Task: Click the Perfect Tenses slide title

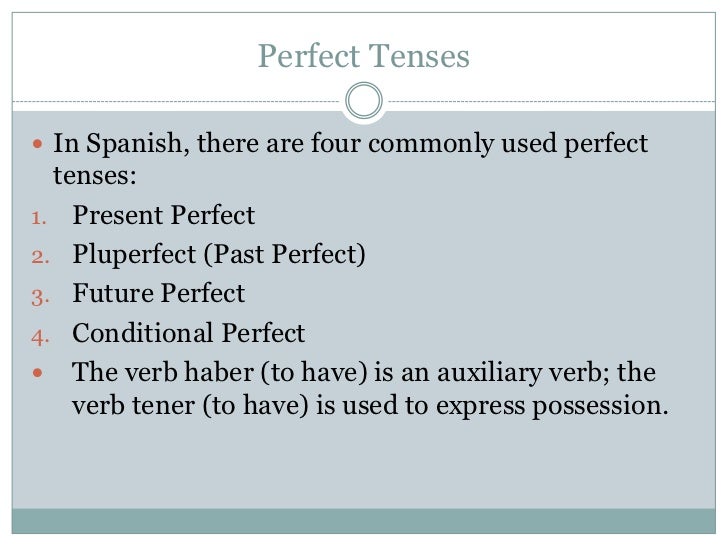Action: click(x=364, y=56)
